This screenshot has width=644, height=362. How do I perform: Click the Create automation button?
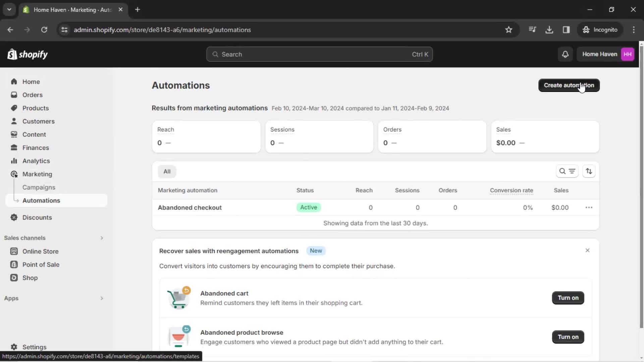tap(569, 85)
